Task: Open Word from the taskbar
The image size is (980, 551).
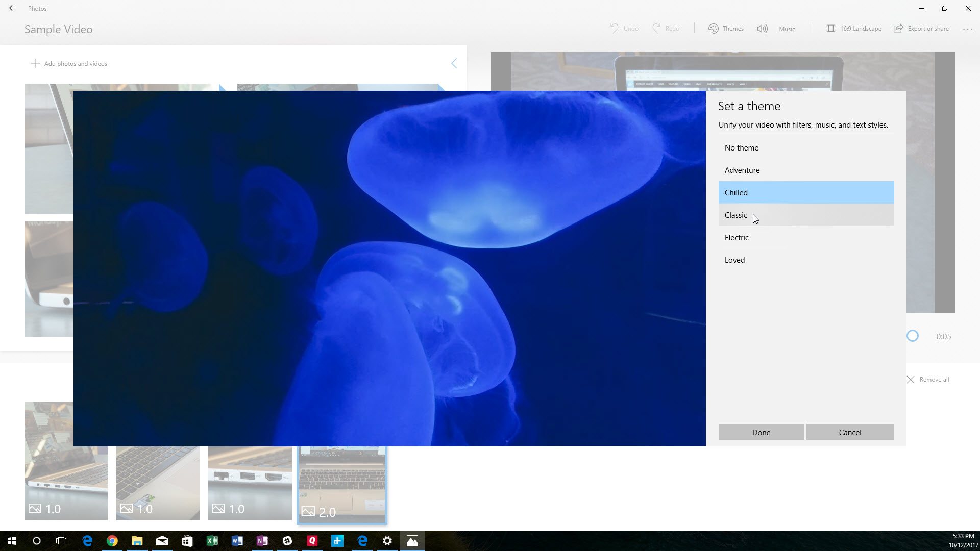Action: pyautogui.click(x=237, y=541)
